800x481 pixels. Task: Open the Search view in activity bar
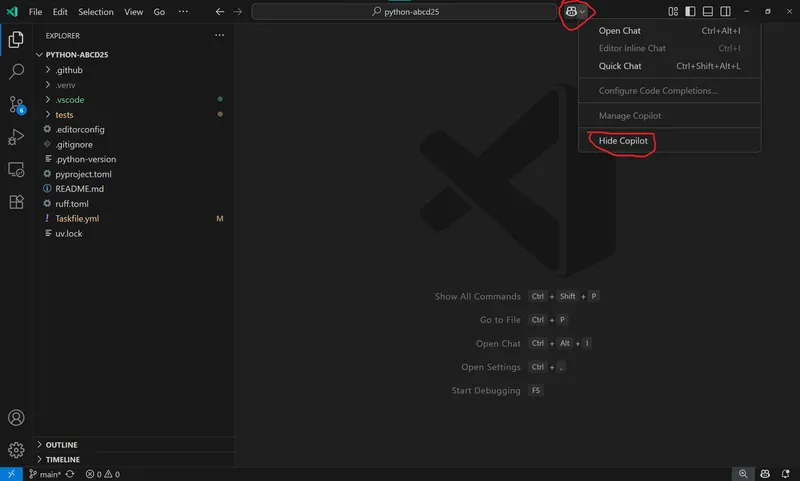(16, 72)
